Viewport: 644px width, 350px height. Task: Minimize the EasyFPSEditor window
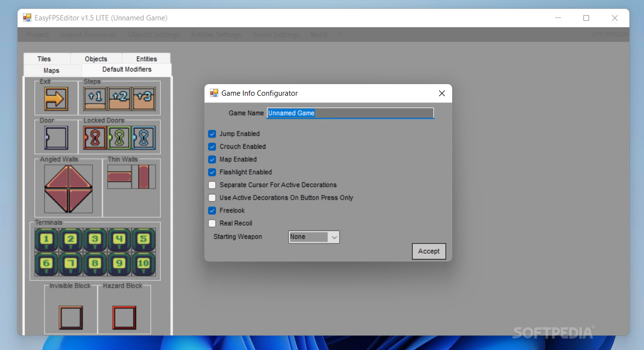point(558,18)
